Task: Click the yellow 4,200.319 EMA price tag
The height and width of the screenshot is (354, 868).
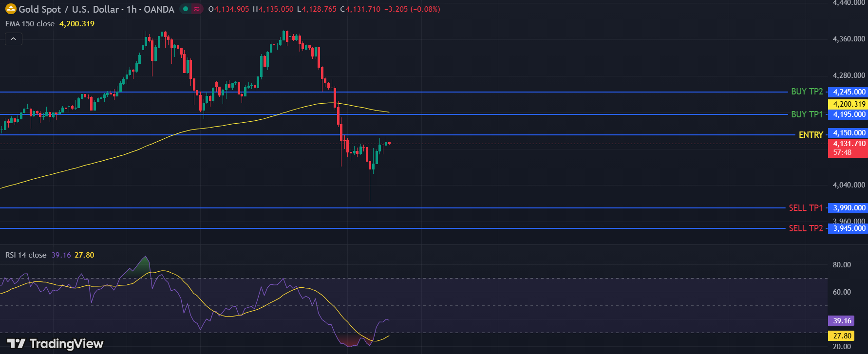Action: 849,104
